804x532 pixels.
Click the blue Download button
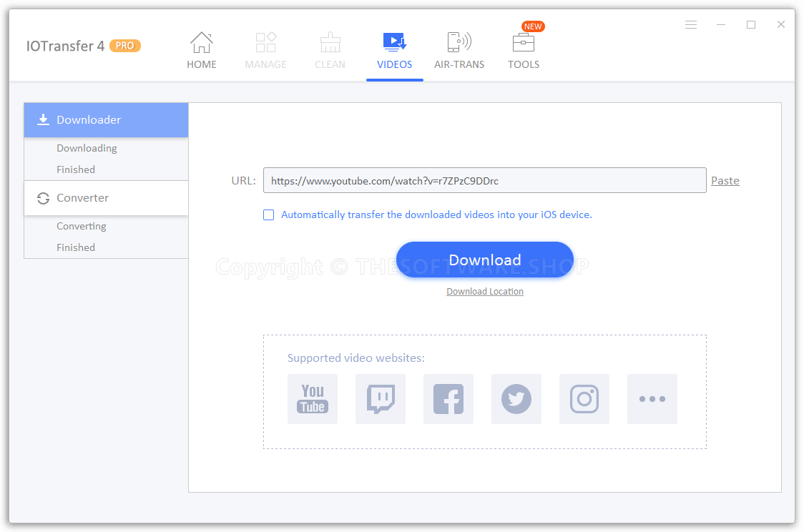[x=484, y=260]
